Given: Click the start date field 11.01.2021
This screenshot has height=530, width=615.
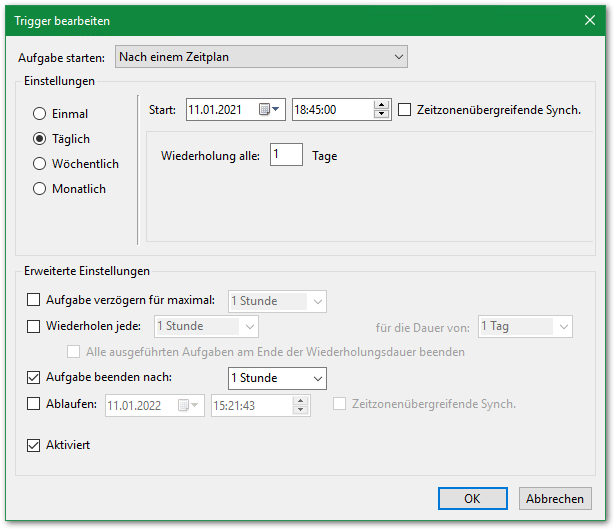Looking at the screenshot, I should pyautogui.click(x=220, y=110).
